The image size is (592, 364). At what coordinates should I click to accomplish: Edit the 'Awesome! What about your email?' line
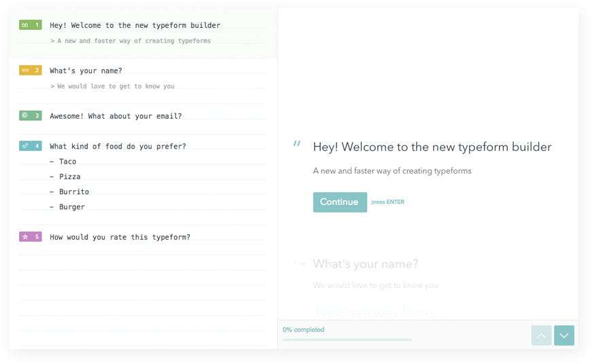coord(116,116)
